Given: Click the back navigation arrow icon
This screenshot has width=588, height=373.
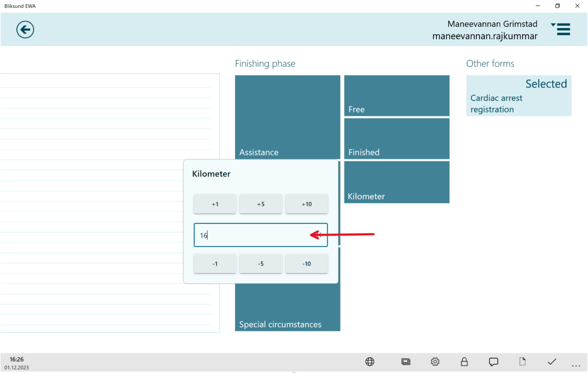Looking at the screenshot, I should [25, 29].
